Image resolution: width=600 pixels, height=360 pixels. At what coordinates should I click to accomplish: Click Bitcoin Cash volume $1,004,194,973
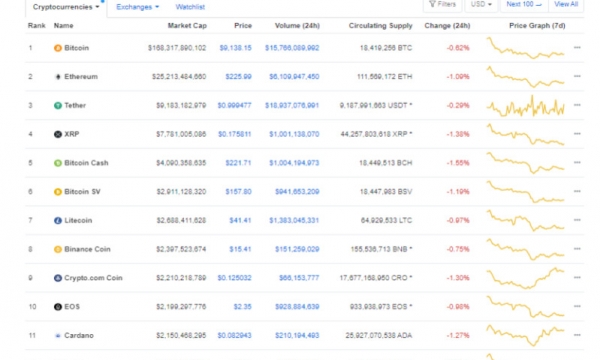pyautogui.click(x=294, y=163)
